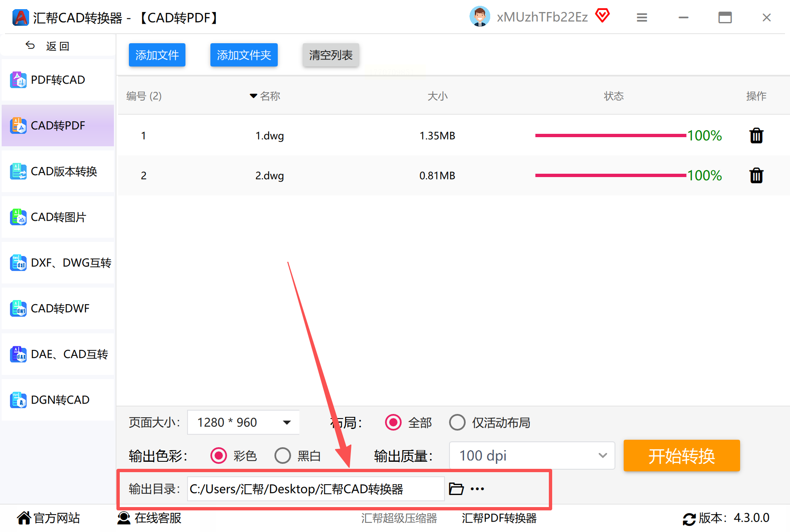Screen dimensions: 790x532
Task: Switch to DXF、DWG互转 mode
Action: coord(58,263)
